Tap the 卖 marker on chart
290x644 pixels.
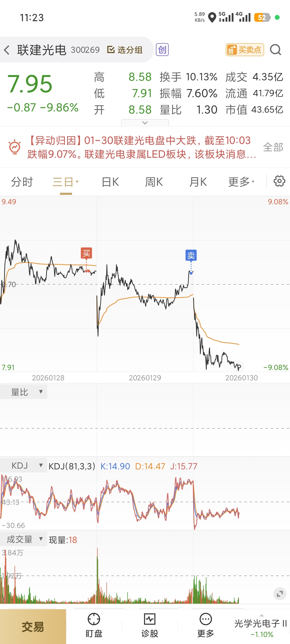coord(191,255)
